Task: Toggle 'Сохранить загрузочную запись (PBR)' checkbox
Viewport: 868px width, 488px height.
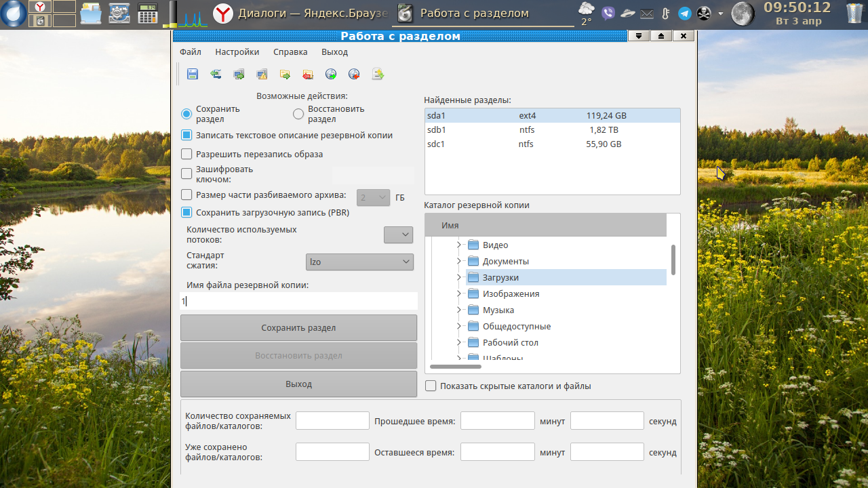Action: point(187,213)
